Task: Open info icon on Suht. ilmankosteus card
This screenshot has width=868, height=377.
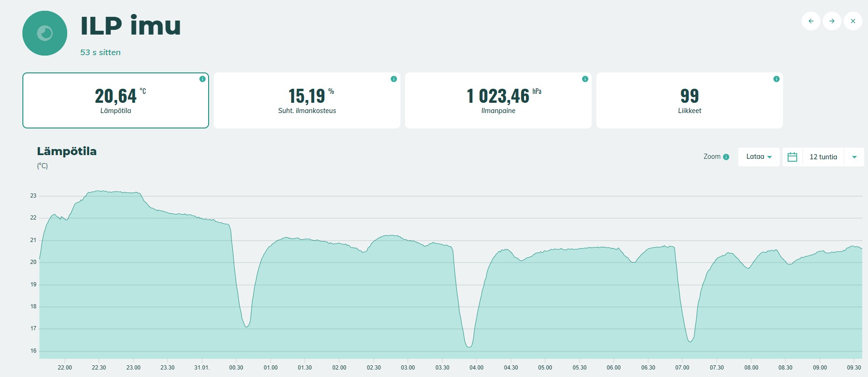Action: [394, 79]
